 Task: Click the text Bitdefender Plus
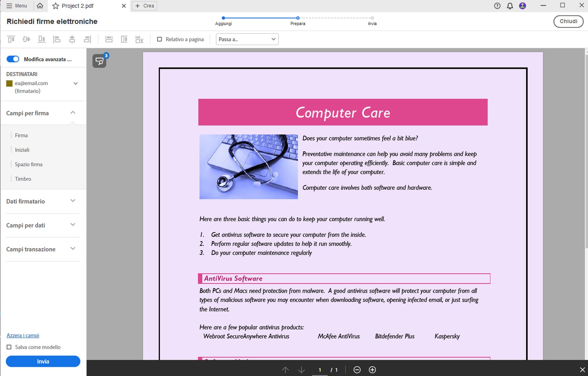[x=395, y=336]
